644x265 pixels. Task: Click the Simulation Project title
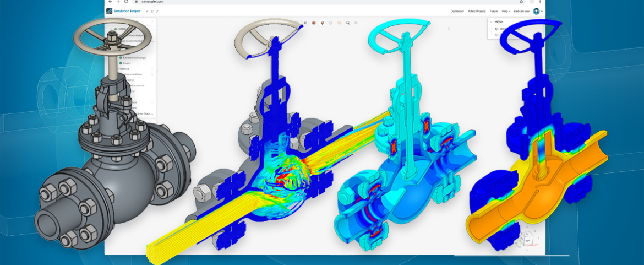pos(127,11)
